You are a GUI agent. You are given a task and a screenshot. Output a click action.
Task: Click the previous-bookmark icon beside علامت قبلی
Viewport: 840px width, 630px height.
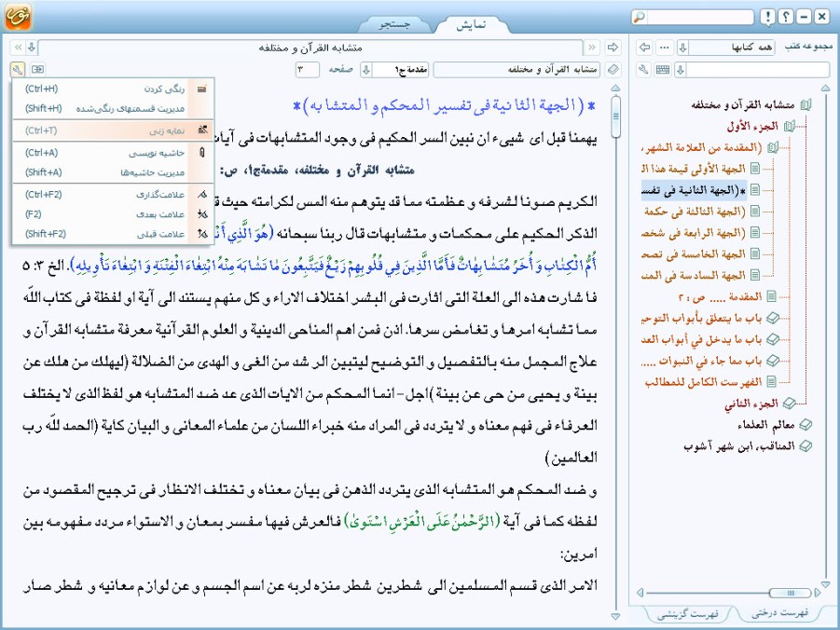(x=202, y=234)
